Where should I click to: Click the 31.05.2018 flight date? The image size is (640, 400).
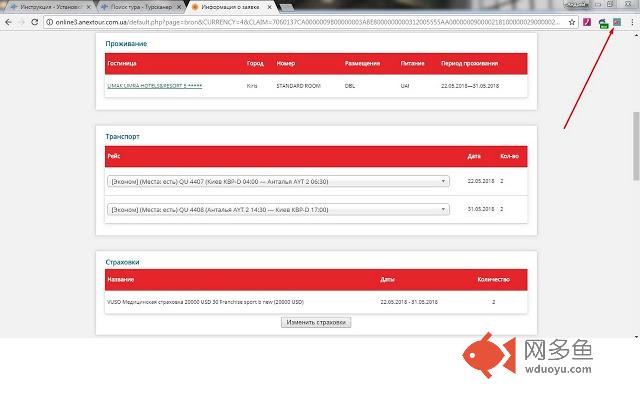pyautogui.click(x=481, y=209)
